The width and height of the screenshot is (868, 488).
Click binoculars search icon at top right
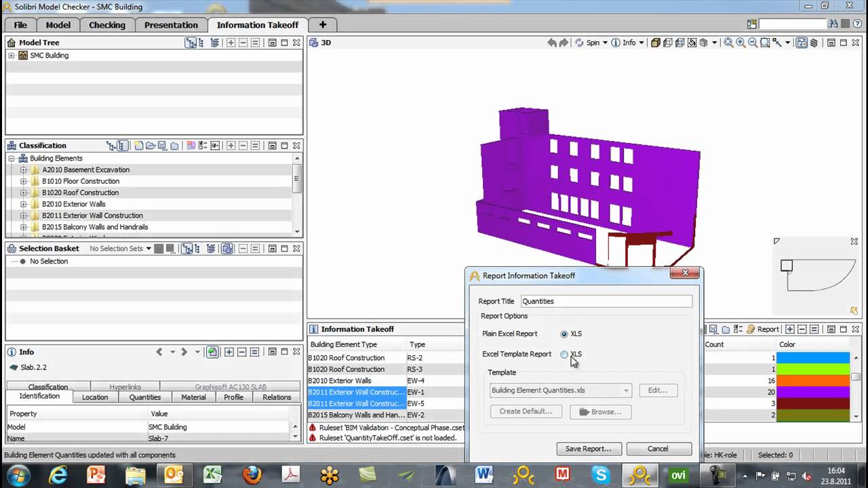pyautogui.click(x=833, y=24)
